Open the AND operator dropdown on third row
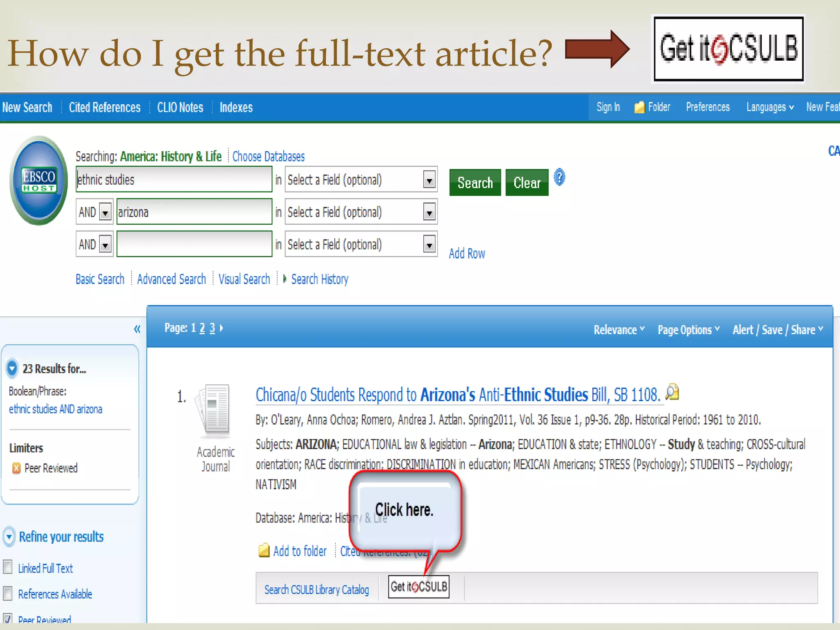 click(105, 244)
